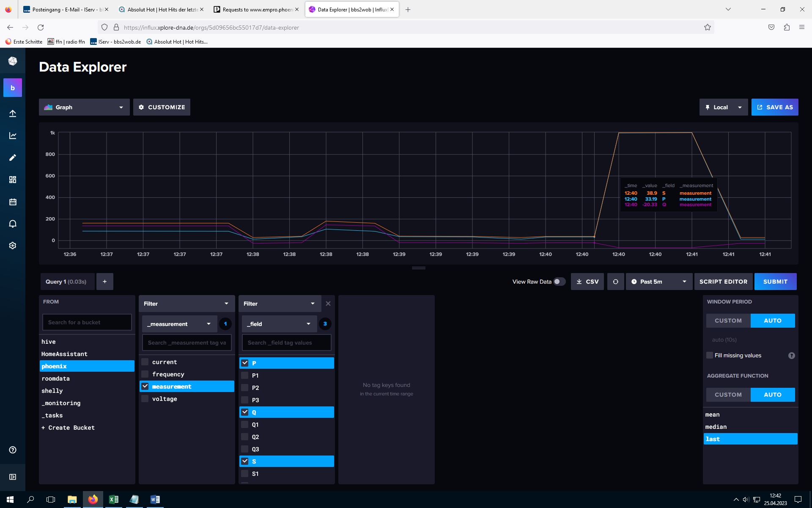Remove the _field filter with X
Viewport: 812px width, 508px height.
[x=328, y=304]
